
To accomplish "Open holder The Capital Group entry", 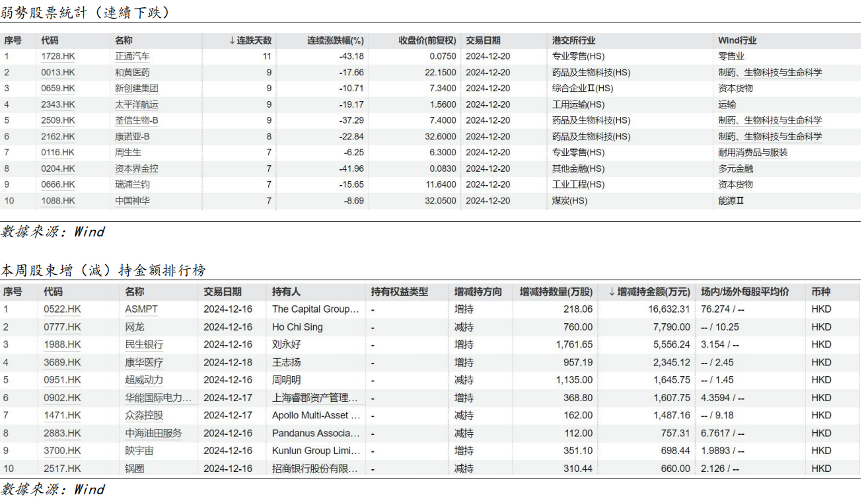I will coord(316,309).
